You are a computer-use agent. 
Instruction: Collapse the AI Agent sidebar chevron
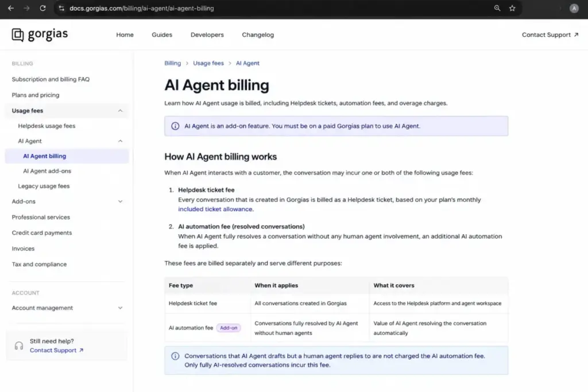[121, 141]
